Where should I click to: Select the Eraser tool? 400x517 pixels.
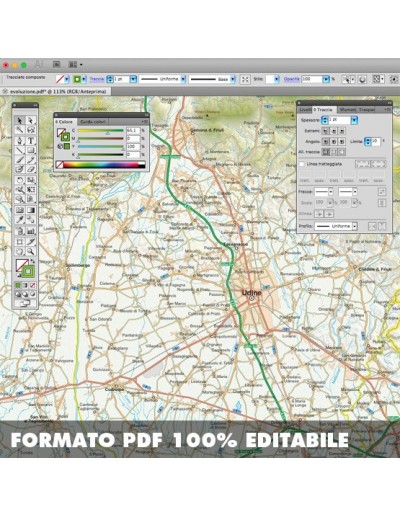(x=31, y=169)
